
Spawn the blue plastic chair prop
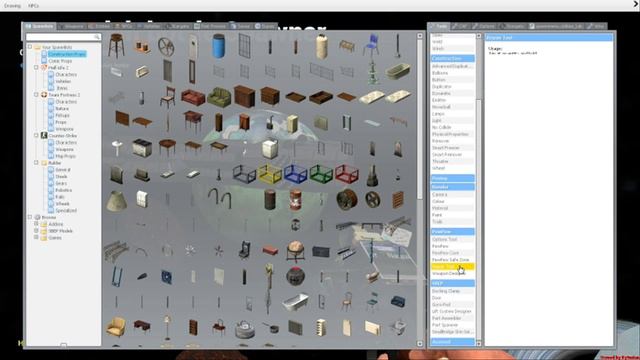[371, 46]
